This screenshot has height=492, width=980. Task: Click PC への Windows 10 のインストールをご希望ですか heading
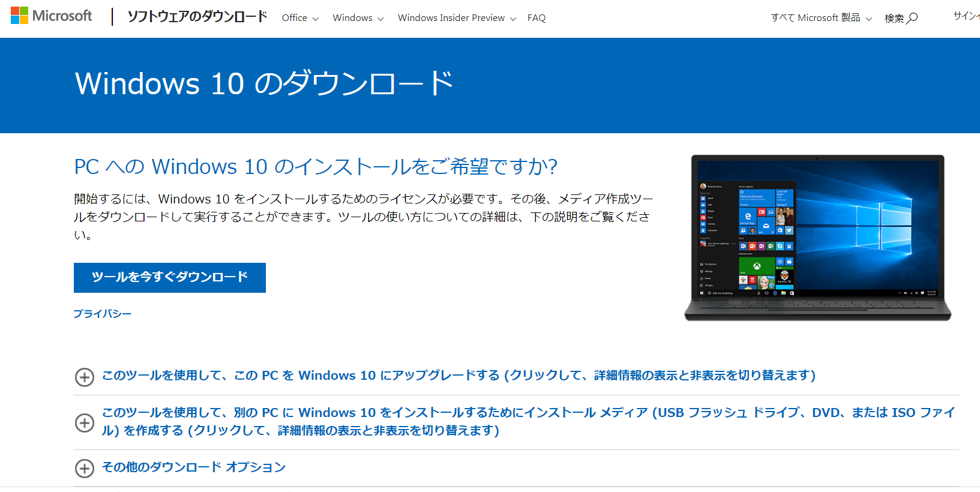[x=316, y=166]
